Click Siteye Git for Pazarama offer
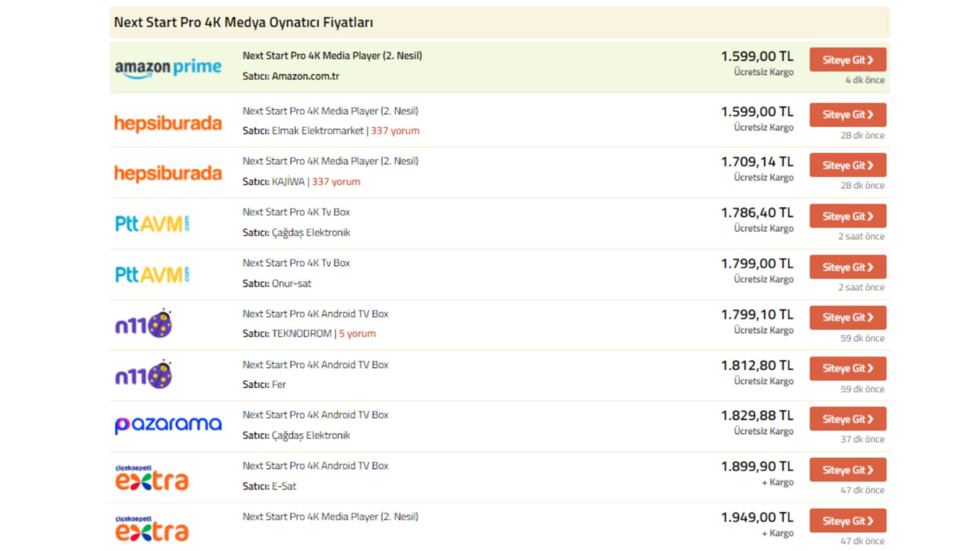Screen dimensions: 980x551 click(x=848, y=419)
